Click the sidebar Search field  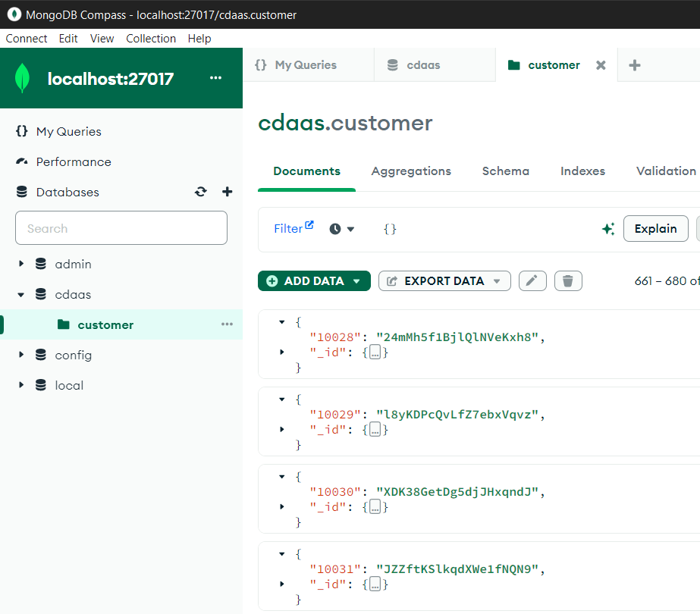(121, 228)
